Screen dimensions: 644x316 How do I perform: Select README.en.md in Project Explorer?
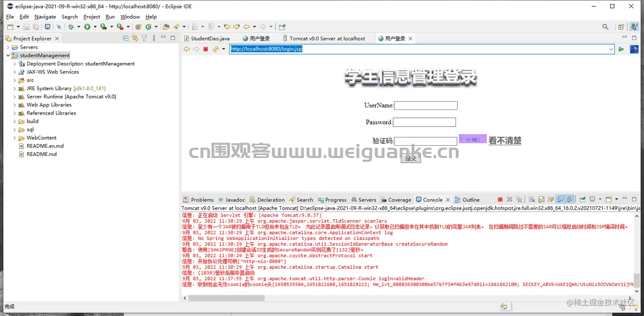45,146
